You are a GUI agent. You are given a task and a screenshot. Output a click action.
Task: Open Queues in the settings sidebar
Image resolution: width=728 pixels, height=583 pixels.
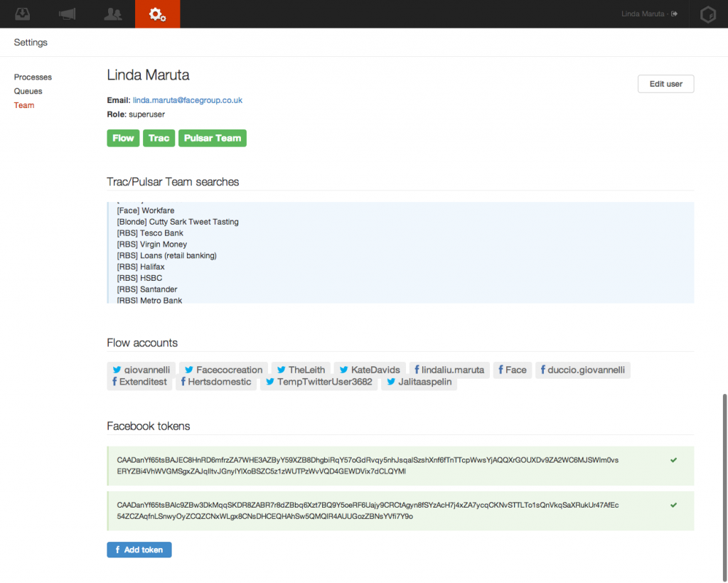pos(28,91)
